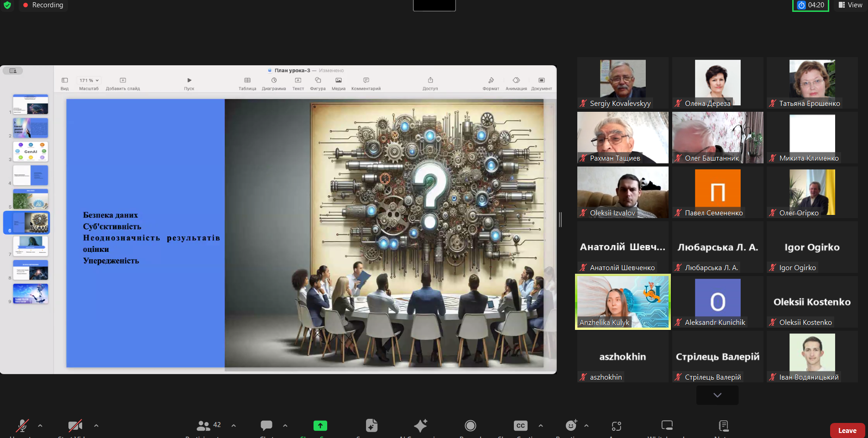
Task: Toggle closed captions with CC icon
Action: point(520,426)
